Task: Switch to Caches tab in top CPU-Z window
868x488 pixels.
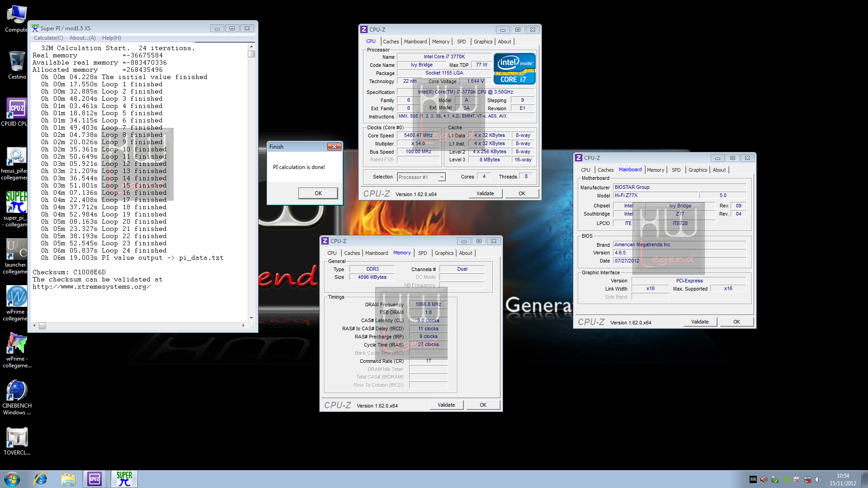Action: point(391,42)
